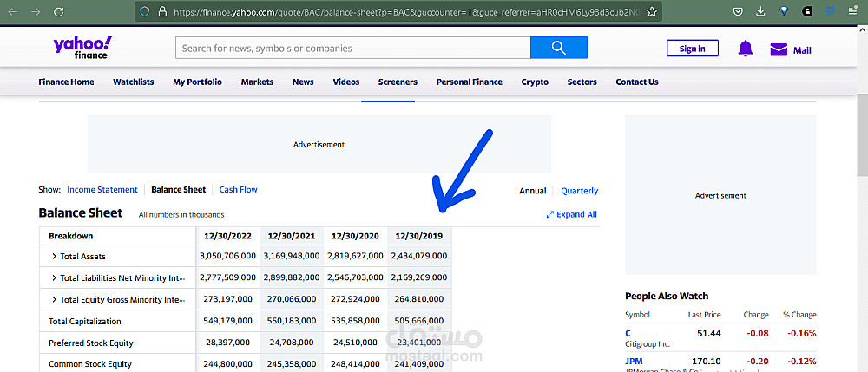The image size is (868, 372).
Task: Click the Total Capitalization row label
Action: tap(85, 321)
